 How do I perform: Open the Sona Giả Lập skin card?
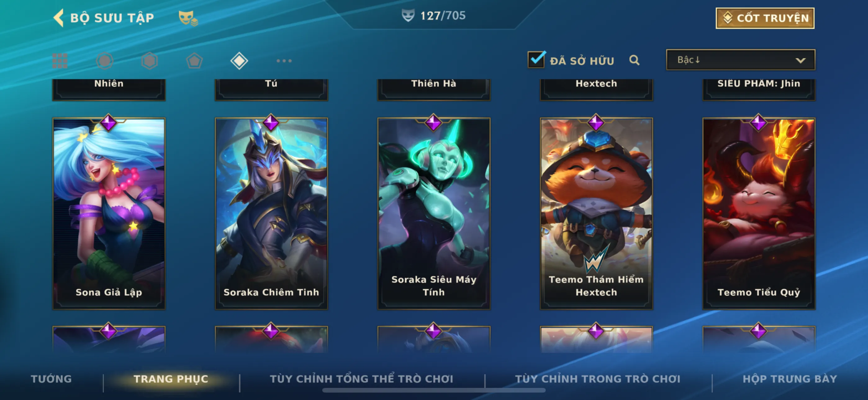click(109, 213)
